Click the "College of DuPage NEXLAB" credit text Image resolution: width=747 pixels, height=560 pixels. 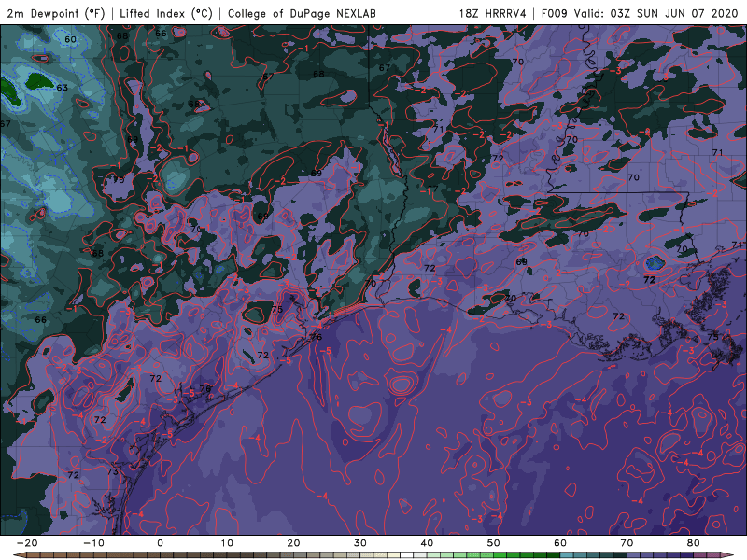click(302, 13)
